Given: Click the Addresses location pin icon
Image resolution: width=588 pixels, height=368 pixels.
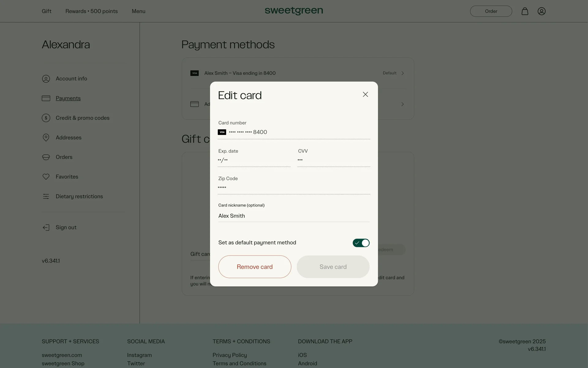Looking at the screenshot, I should (46, 138).
